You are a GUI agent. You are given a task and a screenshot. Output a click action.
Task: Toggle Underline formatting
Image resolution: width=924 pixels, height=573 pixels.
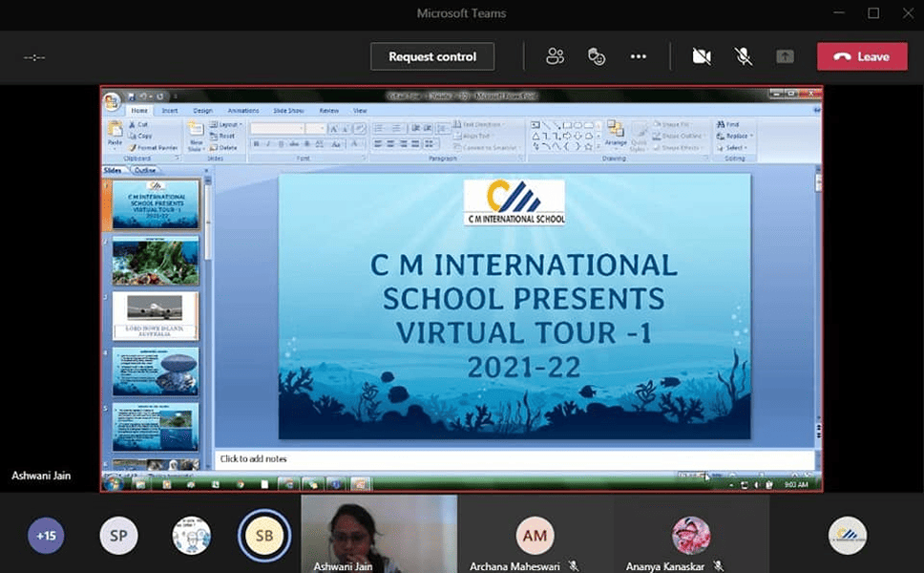(281, 144)
